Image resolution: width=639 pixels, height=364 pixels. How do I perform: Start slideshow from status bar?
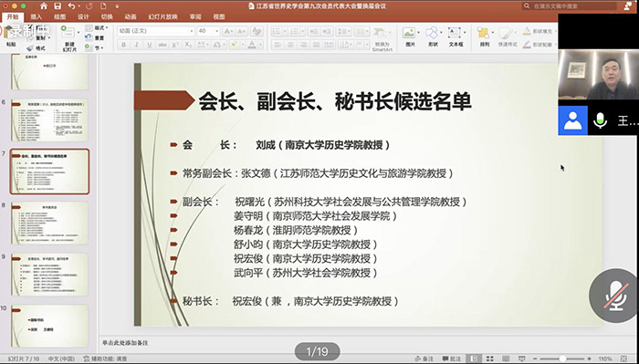521,359
